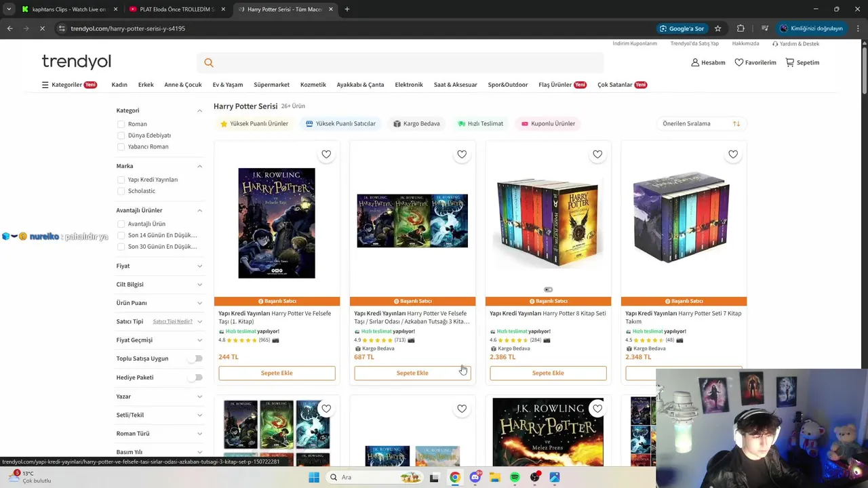This screenshot has height=488, width=868.
Task: Check Son 14 Günün En Düşük filter
Action: tap(121, 235)
